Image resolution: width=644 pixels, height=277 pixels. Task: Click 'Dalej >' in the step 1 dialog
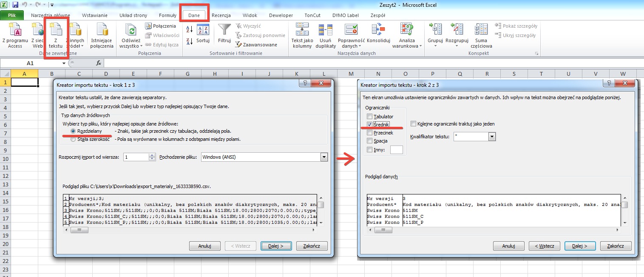[276, 246]
